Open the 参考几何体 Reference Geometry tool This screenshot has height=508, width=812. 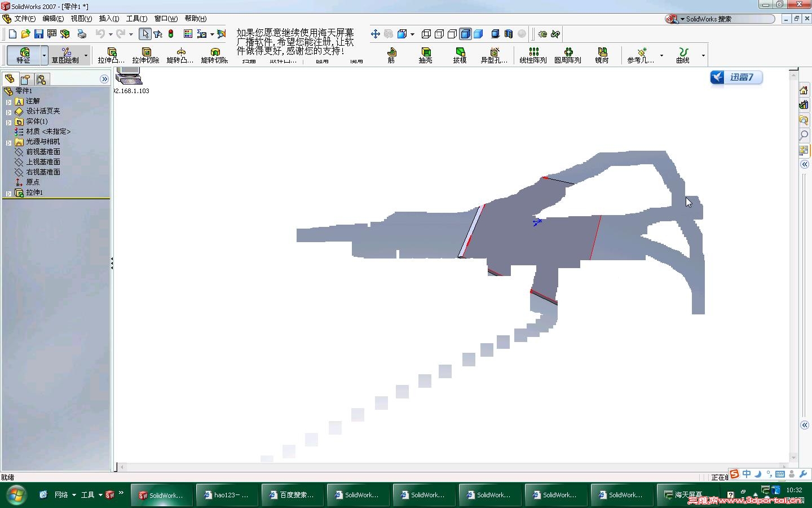tap(641, 55)
